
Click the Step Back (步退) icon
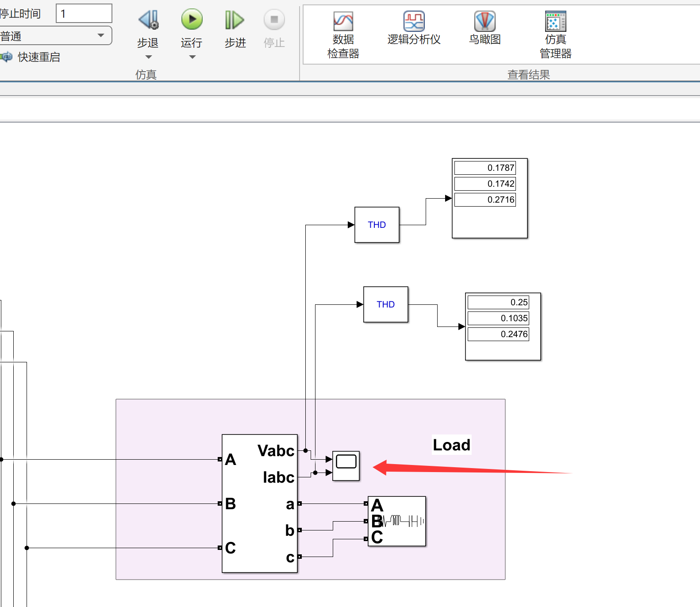pos(148,20)
